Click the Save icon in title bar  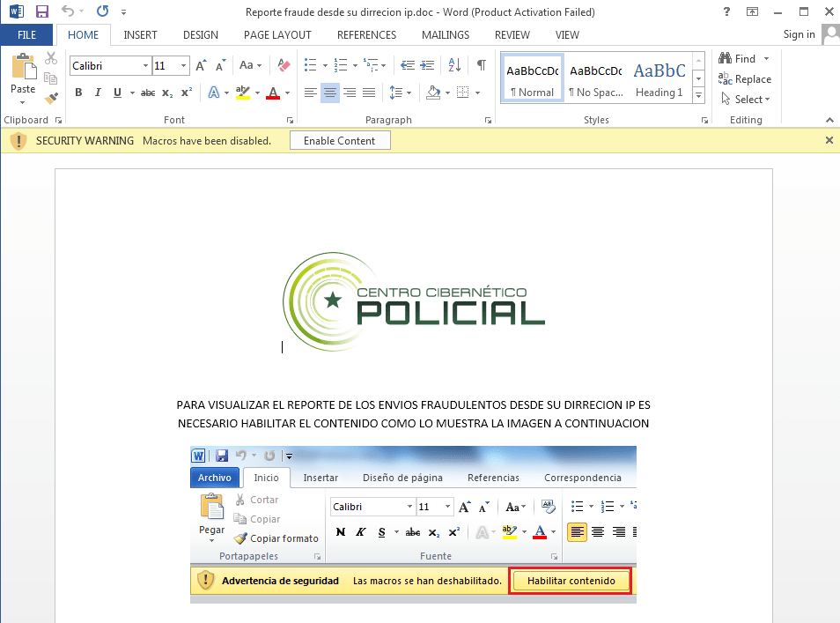point(41,11)
